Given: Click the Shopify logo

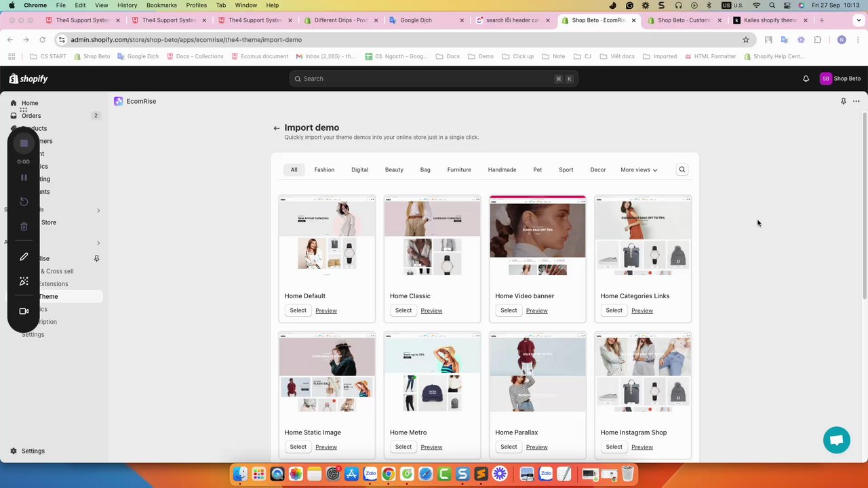Looking at the screenshot, I should point(28,79).
